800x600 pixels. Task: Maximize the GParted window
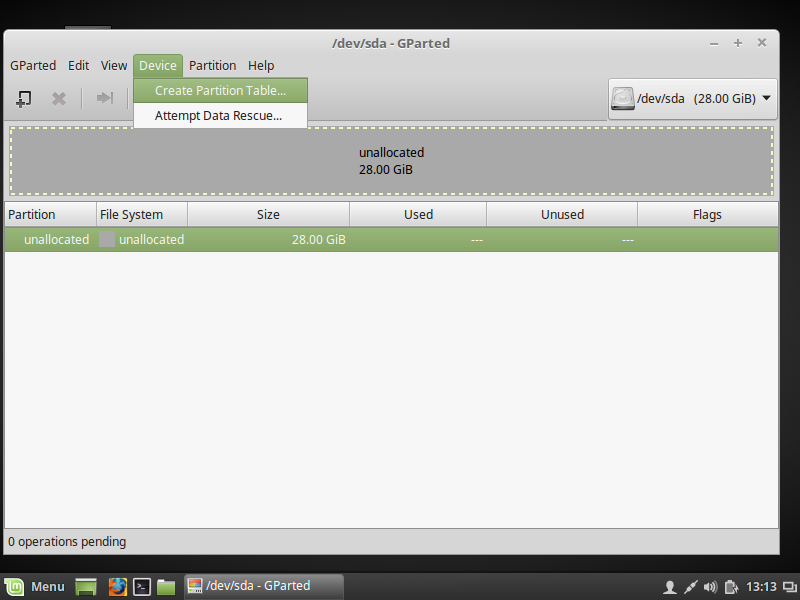tap(738, 43)
